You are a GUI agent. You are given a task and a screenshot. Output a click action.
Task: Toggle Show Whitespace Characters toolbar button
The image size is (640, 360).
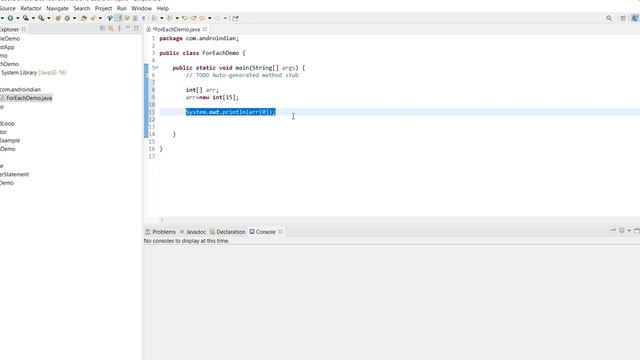144,18
